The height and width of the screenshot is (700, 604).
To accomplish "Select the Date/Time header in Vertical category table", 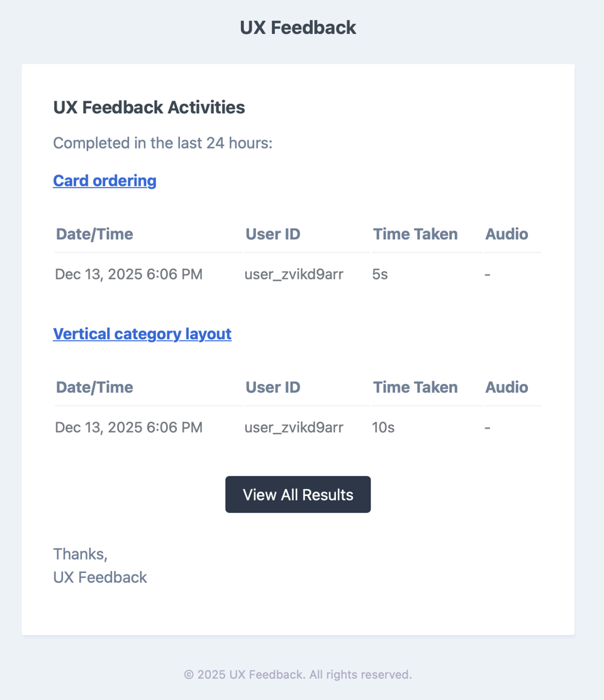I will 94,387.
